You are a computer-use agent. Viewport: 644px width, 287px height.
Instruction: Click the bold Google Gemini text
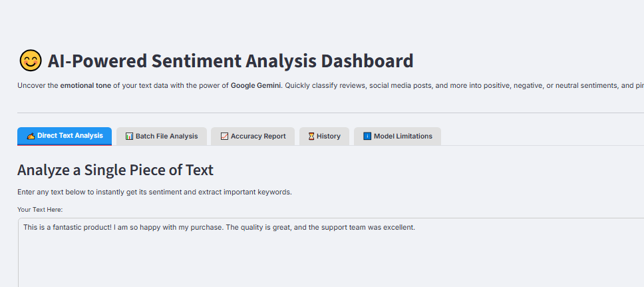(256, 86)
